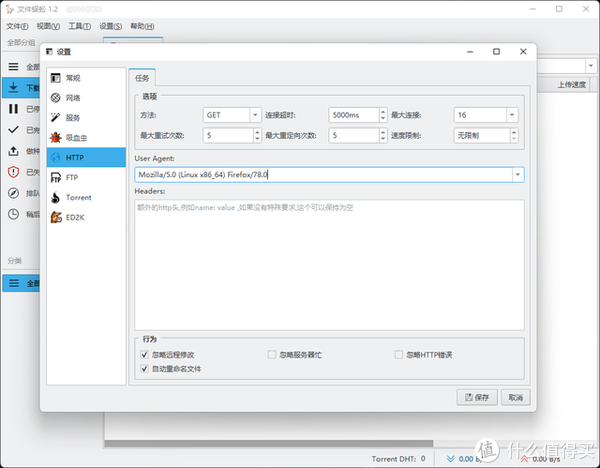The image size is (600, 468).
Task: Switch to the 任务 tab
Action: [142, 78]
